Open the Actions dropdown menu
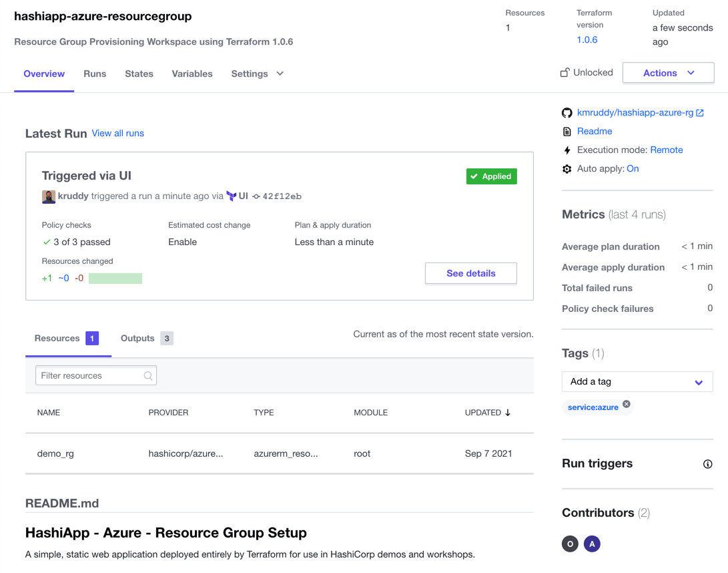 tap(667, 72)
